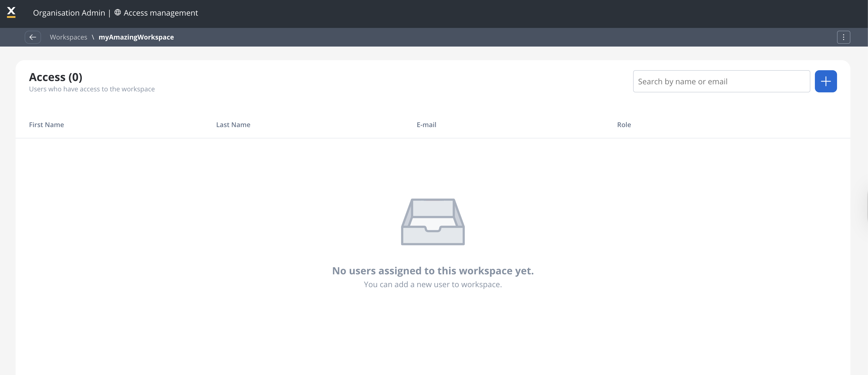Click myAmazingWorkspace breadcrumb

click(136, 37)
